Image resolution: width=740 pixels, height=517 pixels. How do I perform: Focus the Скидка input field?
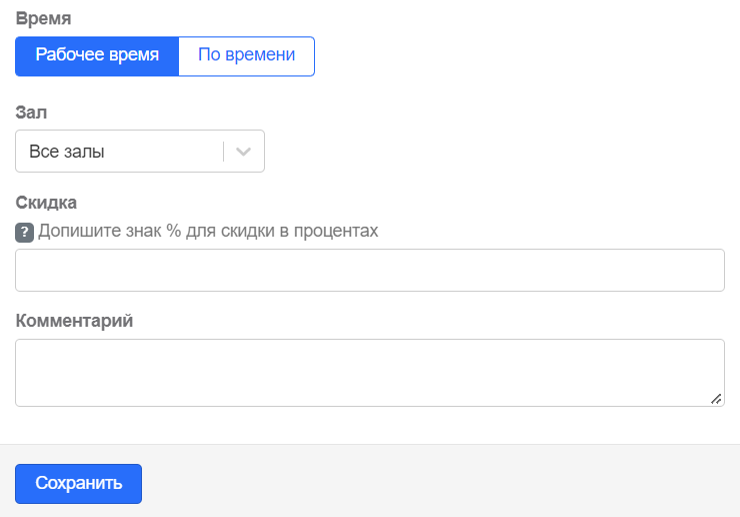370,270
